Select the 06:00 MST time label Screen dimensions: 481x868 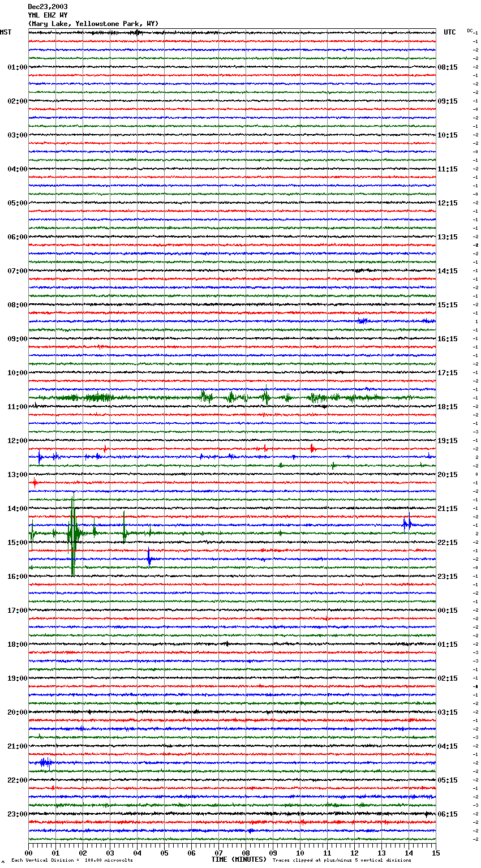point(17,237)
